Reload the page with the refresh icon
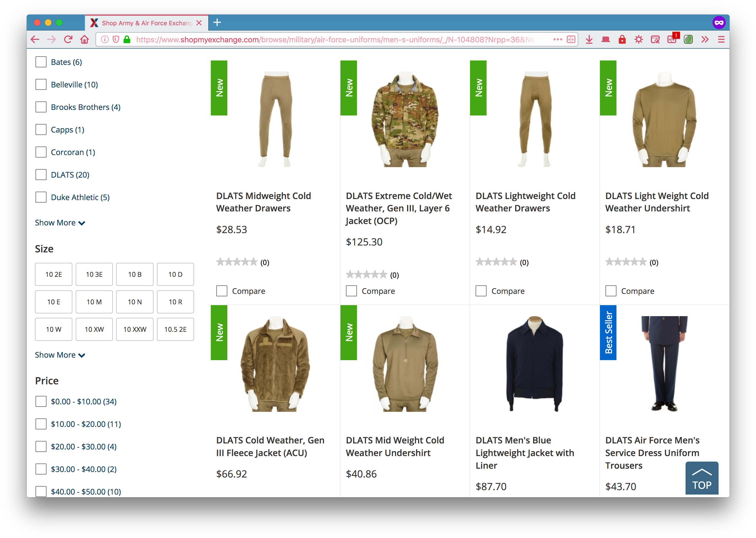 pyautogui.click(x=68, y=40)
